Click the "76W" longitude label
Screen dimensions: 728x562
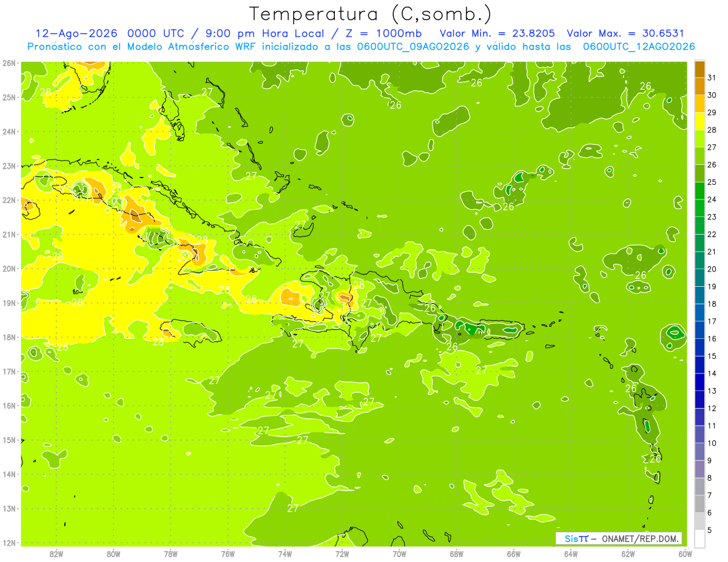pyautogui.click(x=227, y=554)
